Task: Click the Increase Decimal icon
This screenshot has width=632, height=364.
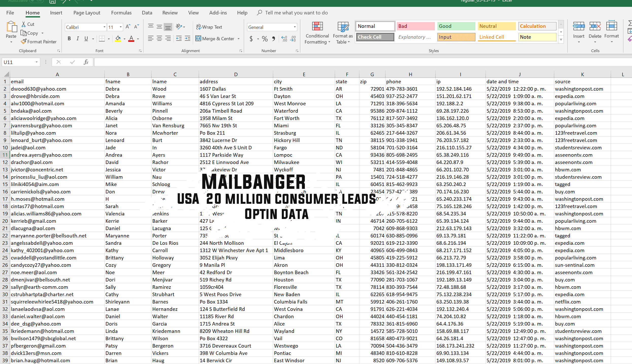Action: point(284,39)
